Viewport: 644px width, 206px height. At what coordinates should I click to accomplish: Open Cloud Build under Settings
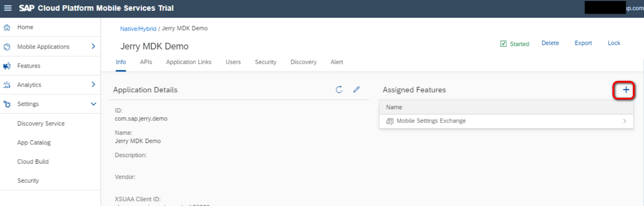(33, 162)
